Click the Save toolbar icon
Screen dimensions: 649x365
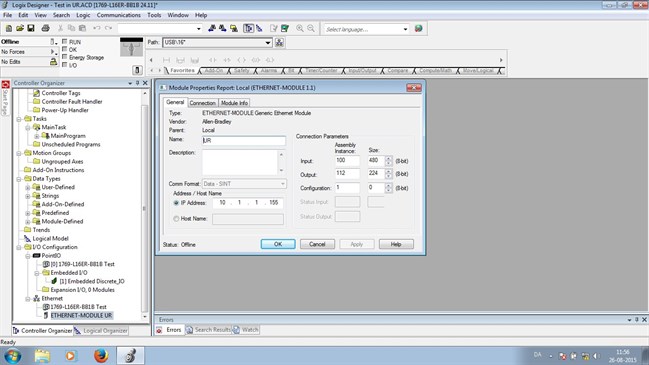coord(31,28)
